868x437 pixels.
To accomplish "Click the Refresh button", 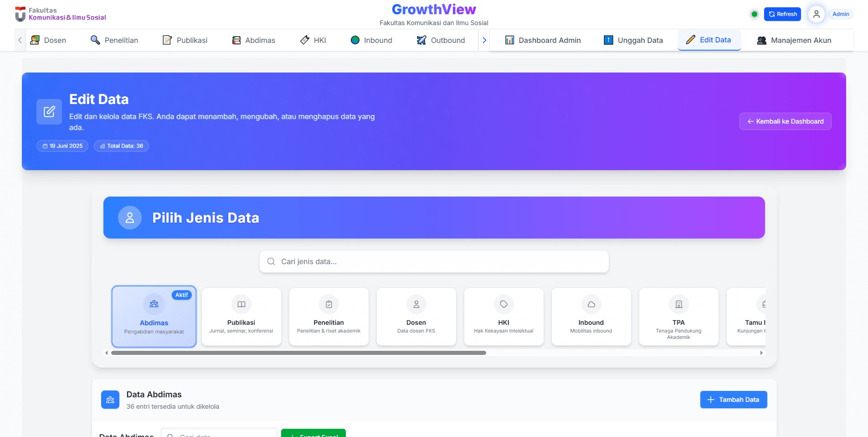I will click(782, 14).
